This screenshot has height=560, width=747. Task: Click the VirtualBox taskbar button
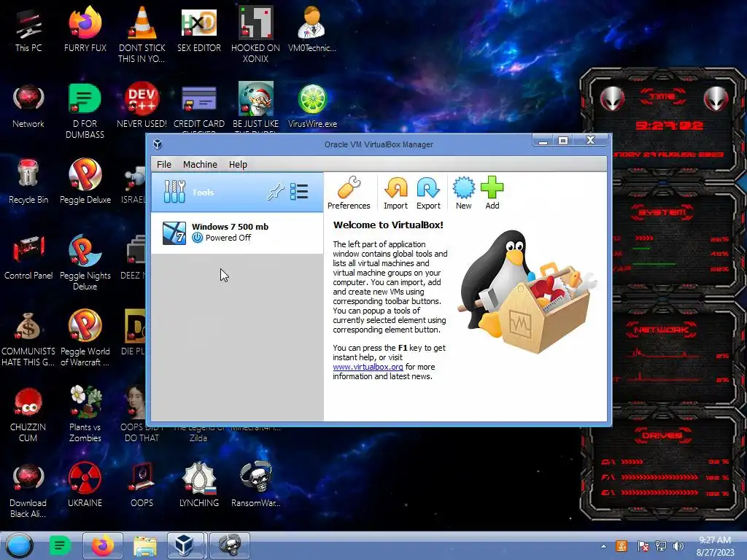click(187, 545)
